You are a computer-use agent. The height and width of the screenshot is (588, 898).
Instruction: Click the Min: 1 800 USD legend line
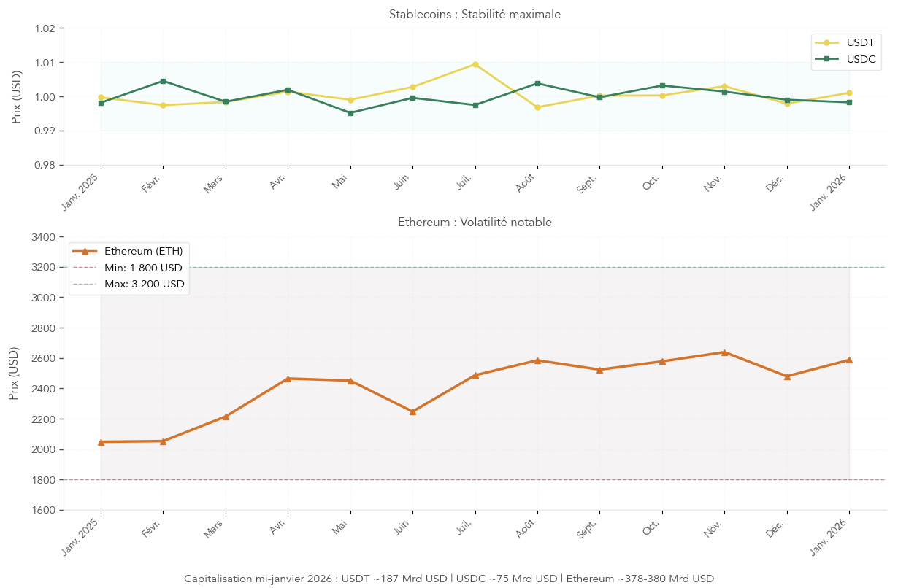pyautogui.click(x=84, y=268)
